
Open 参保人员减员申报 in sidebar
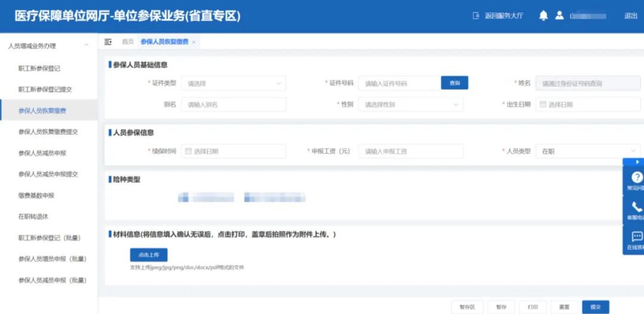[x=42, y=153]
